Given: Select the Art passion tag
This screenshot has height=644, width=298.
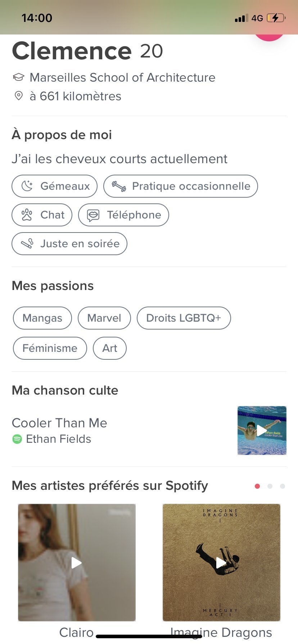Looking at the screenshot, I should point(110,348).
